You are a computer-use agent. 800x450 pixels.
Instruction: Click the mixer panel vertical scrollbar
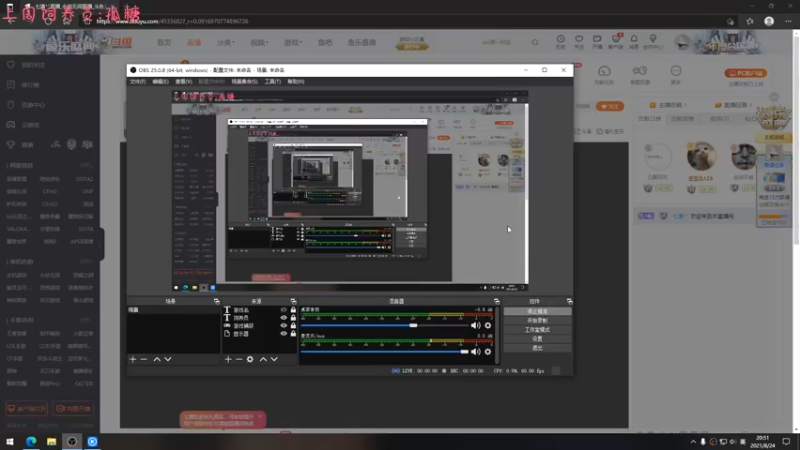[497, 335]
